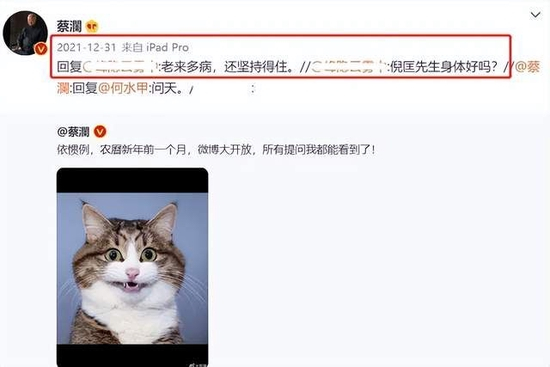The height and width of the screenshot is (367, 550).
Task: Click the blurred username before 倪匡先生身体好吗
Action: tap(349, 67)
